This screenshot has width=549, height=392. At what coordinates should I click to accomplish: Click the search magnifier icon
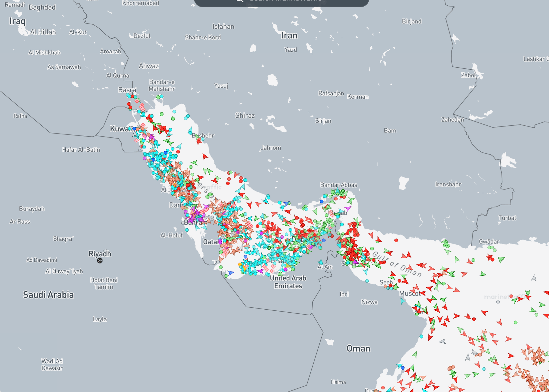click(239, 1)
